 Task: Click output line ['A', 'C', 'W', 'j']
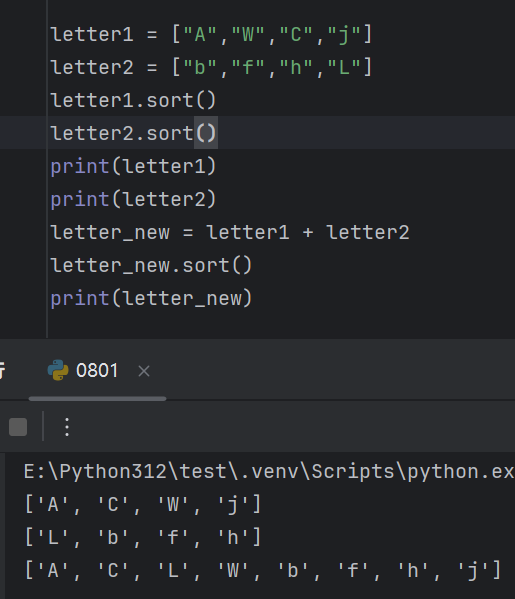143,505
